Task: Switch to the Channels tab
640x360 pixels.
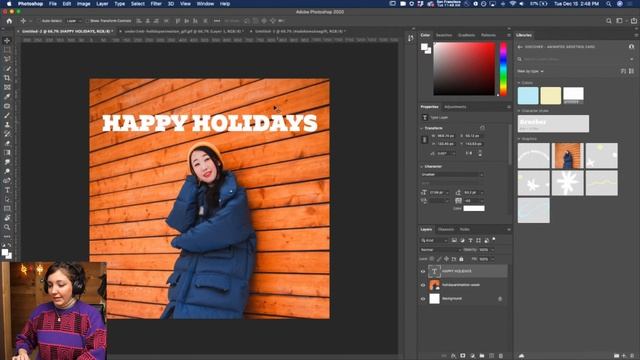Action: point(446,229)
